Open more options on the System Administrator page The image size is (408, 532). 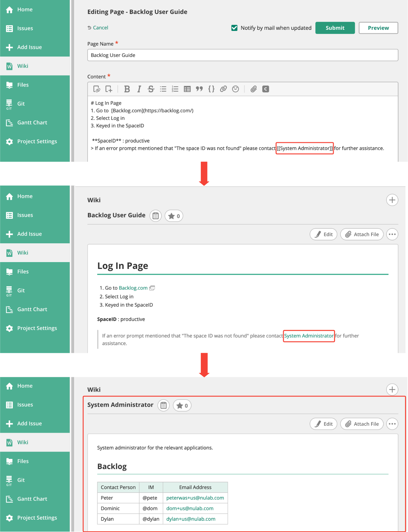click(x=392, y=424)
